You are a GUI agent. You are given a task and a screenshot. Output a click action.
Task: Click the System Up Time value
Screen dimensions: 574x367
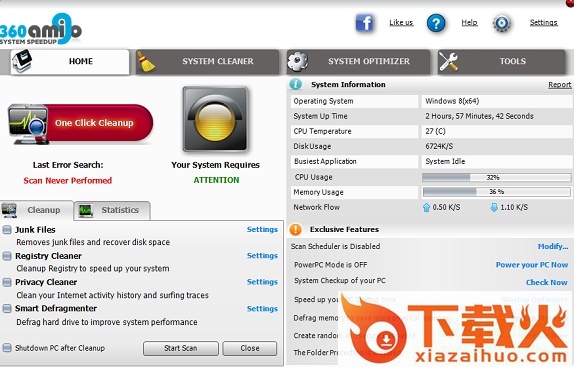coord(479,116)
